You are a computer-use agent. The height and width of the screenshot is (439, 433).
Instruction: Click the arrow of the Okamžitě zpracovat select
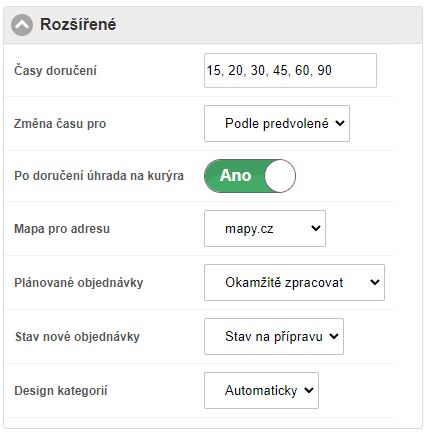pyautogui.click(x=375, y=282)
